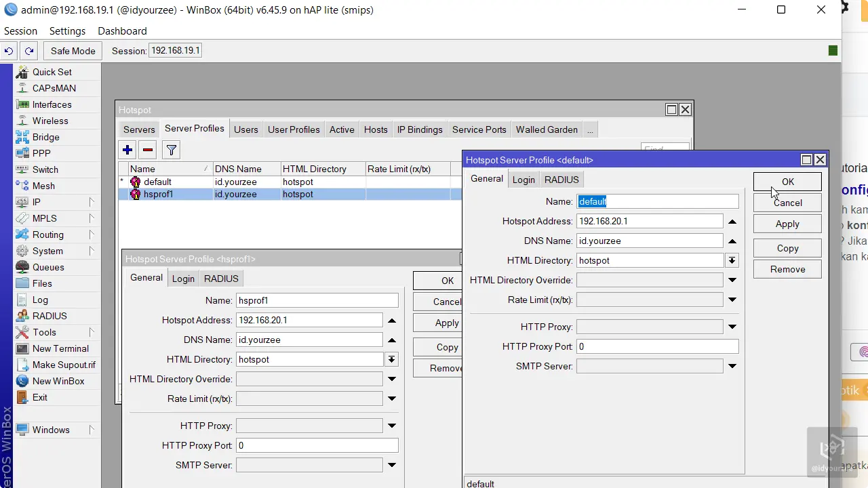The height and width of the screenshot is (488, 868).
Task: Switch to Servers tab in Hotspot
Action: [x=139, y=129]
